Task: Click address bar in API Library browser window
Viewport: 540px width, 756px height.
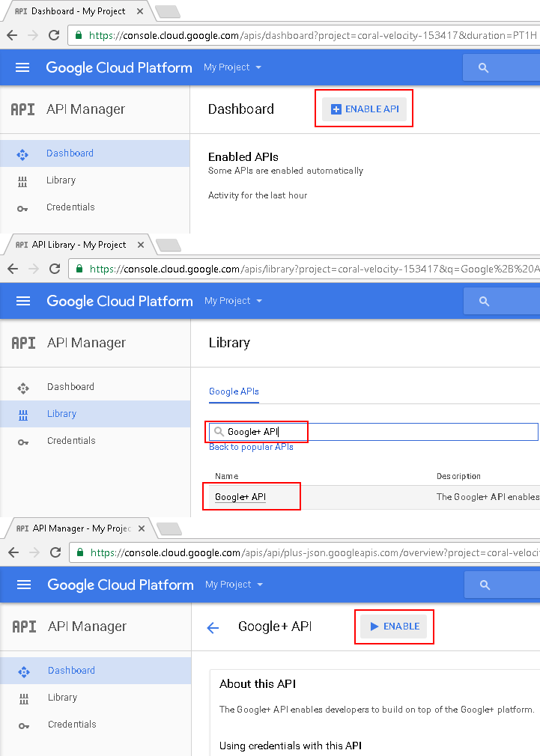Action: pyautogui.click(x=305, y=269)
